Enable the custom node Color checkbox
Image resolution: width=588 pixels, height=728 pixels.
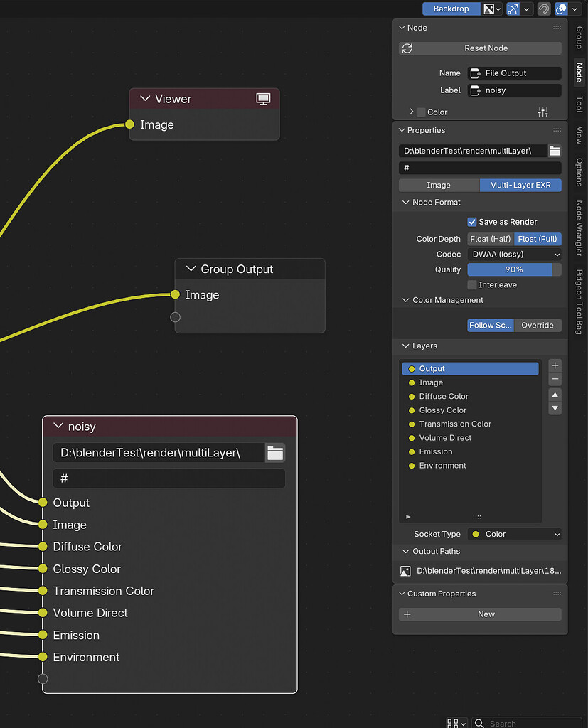(x=421, y=112)
